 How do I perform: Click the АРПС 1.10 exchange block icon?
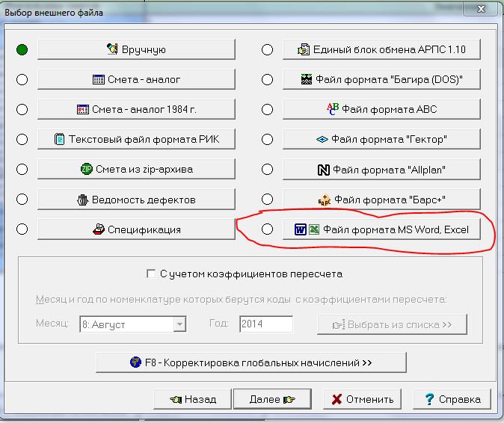tap(304, 49)
